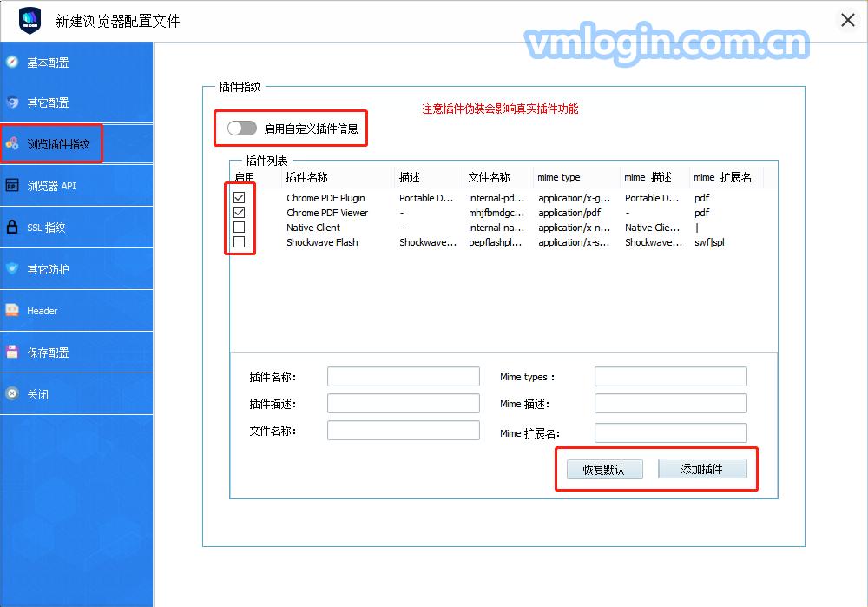Open the 浏览器 API panel icon
Screen dimensions: 868x607
click(13, 186)
